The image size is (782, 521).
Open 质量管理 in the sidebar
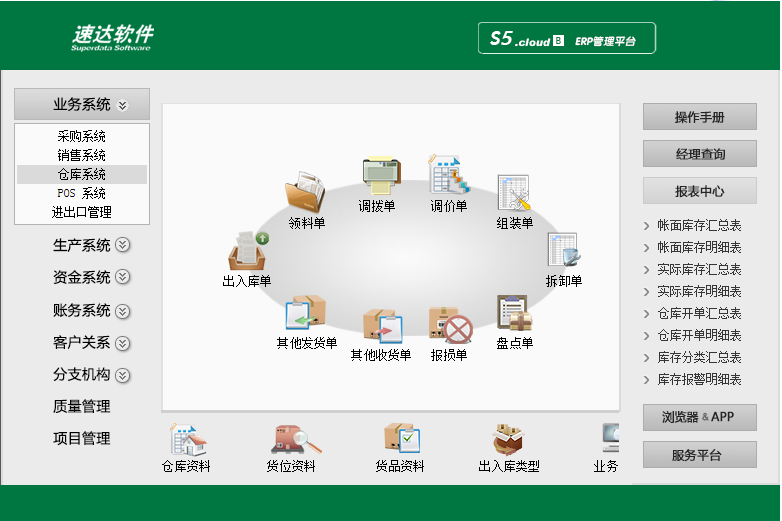point(82,406)
